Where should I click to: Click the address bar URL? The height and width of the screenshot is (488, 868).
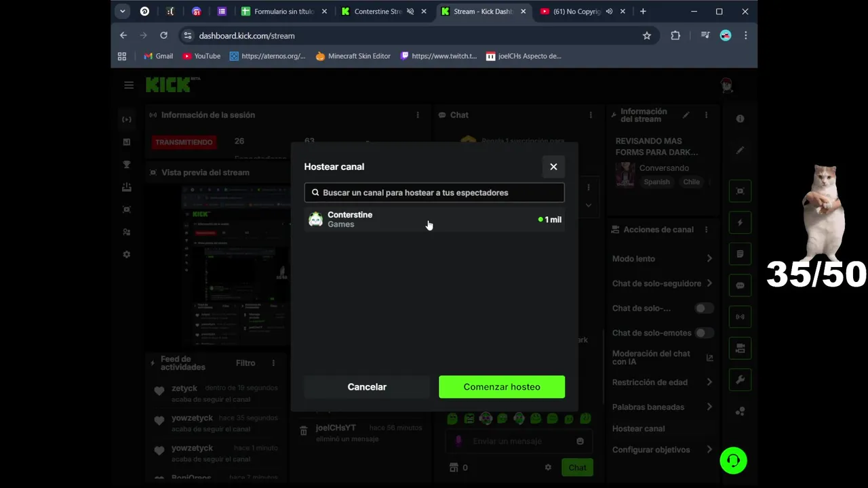(x=247, y=36)
